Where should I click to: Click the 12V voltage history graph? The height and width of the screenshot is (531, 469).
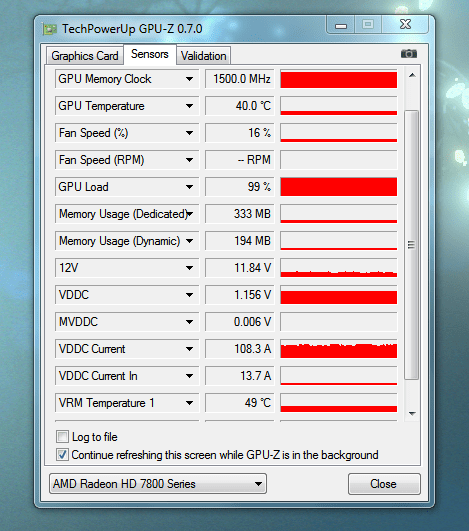click(339, 268)
